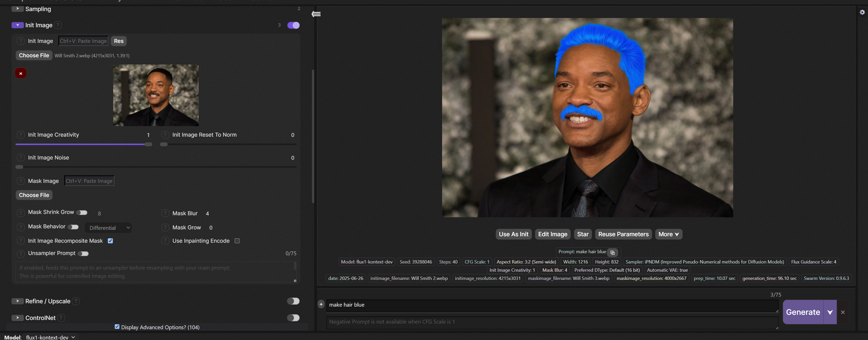
Task: Click the plus icon beside the prompt box
Action: 321,305
